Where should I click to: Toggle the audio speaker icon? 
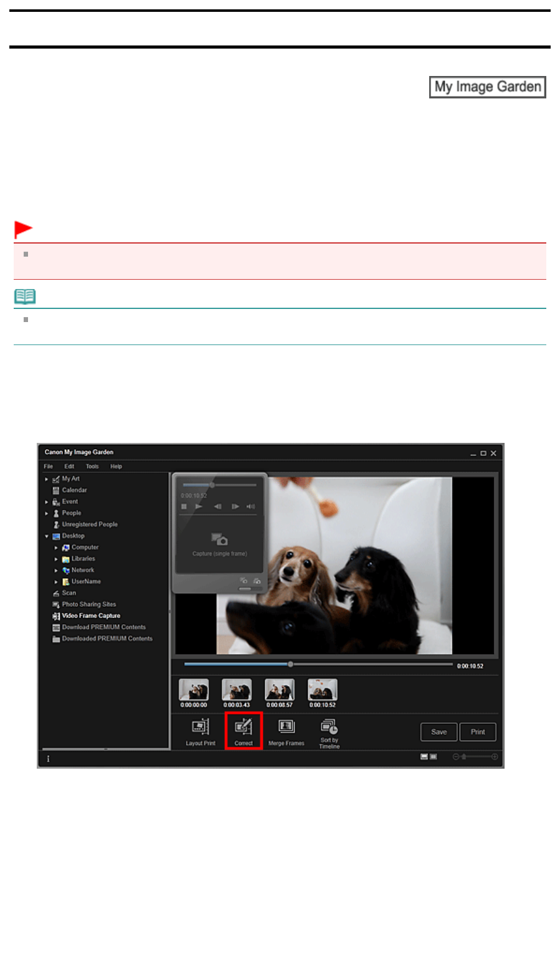click(x=250, y=506)
